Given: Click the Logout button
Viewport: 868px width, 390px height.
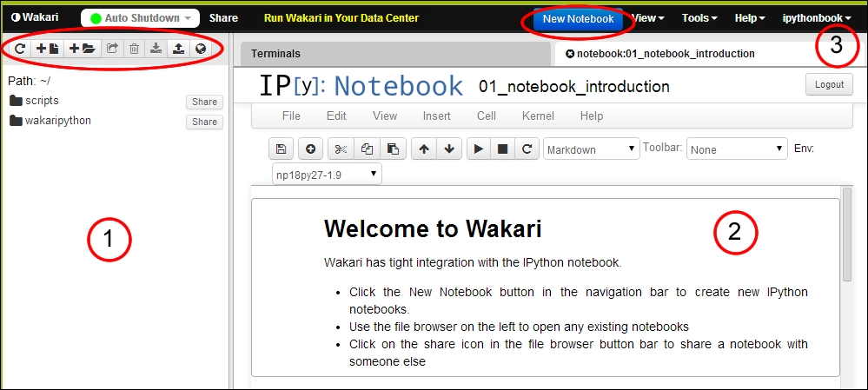Looking at the screenshot, I should (829, 84).
